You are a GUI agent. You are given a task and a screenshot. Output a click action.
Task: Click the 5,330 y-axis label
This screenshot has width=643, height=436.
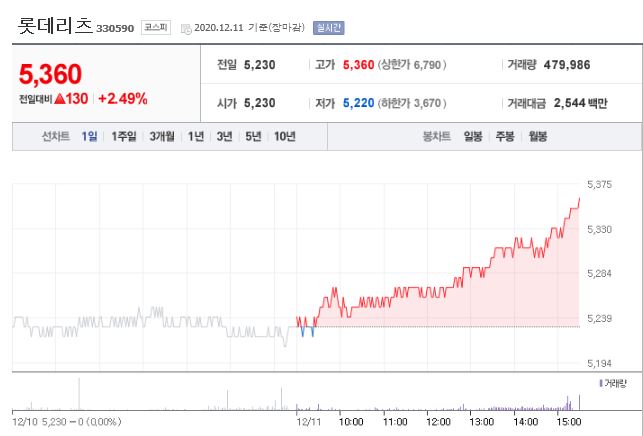[599, 229]
